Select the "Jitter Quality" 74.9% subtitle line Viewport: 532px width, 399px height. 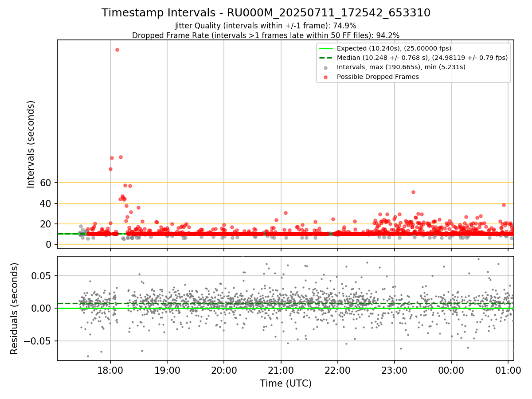[x=266, y=26]
